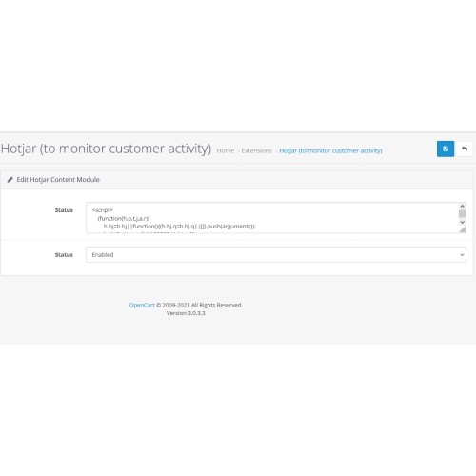The width and height of the screenshot is (476, 476).
Task: Click the (function(h,o,t,j,a,r){ code line
Action: 124,218
